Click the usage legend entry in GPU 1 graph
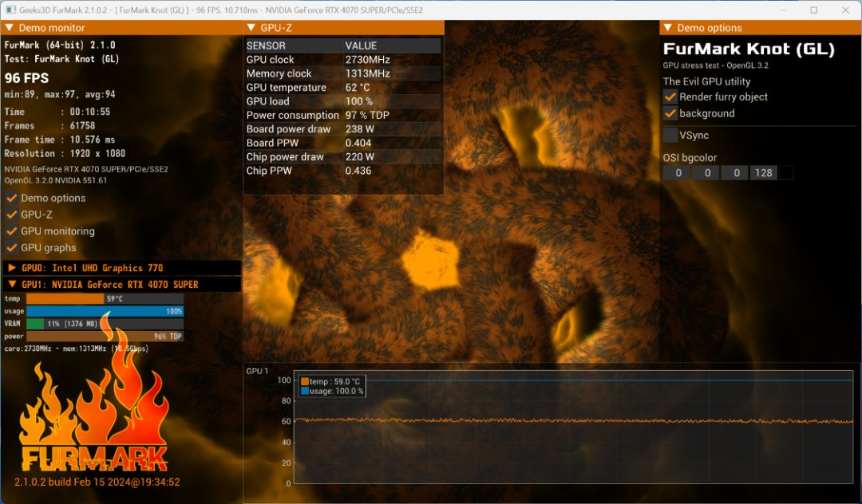The image size is (862, 504). coord(332,391)
